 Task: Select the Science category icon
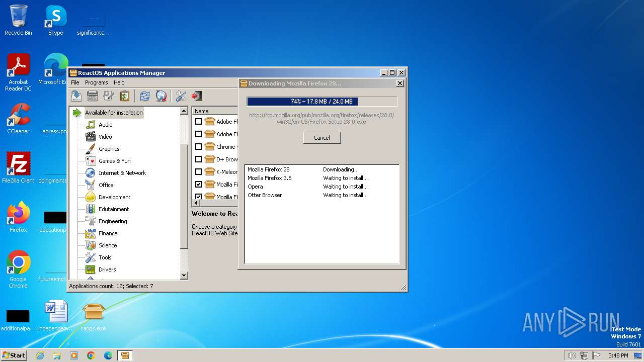(x=91, y=245)
